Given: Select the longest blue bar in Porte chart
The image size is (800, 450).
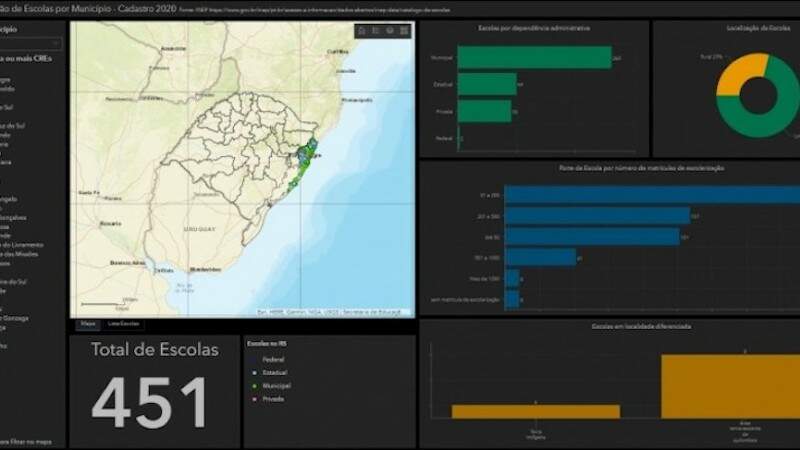Looking at the screenshot, I should pyautogui.click(x=650, y=194).
